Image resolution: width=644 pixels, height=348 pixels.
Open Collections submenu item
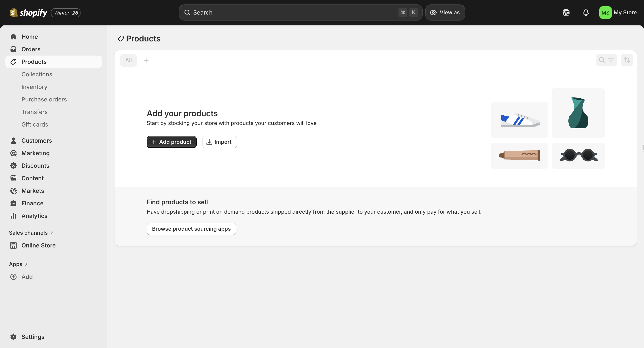pos(37,74)
